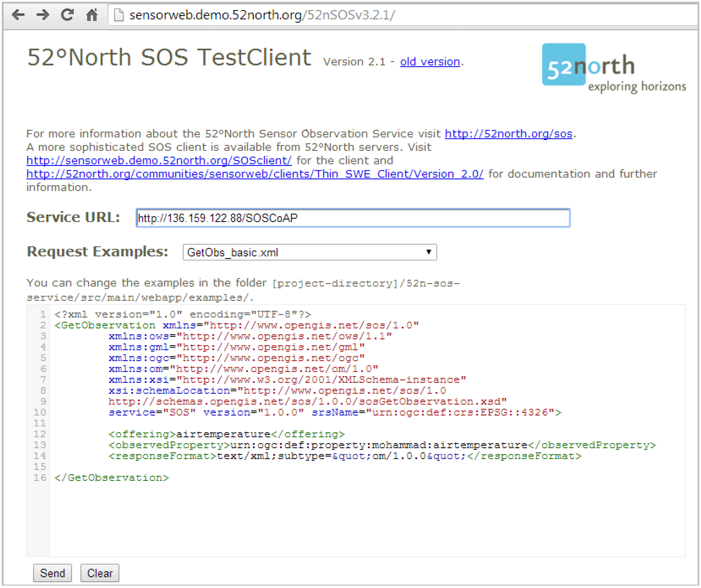Viewport: 701px width, 588px height.
Task: Click the XML declaration on line 1
Action: click(x=183, y=314)
